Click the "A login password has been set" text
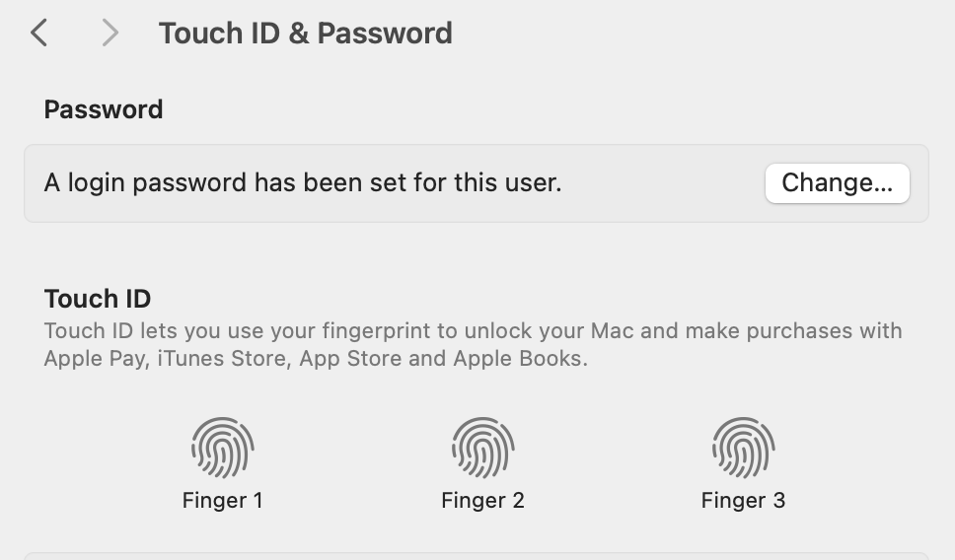Image resolution: width=955 pixels, height=560 pixels. pos(302,182)
